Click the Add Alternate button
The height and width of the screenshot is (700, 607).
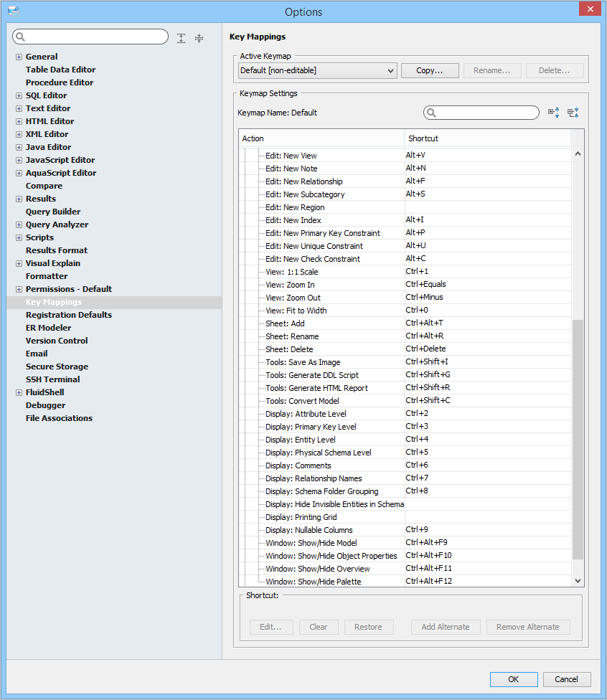pos(446,627)
